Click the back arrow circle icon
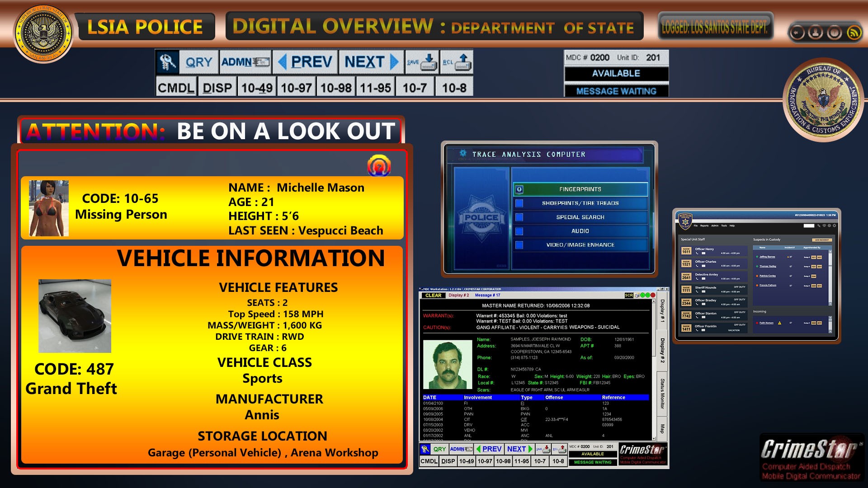The image size is (868, 488). 797,33
